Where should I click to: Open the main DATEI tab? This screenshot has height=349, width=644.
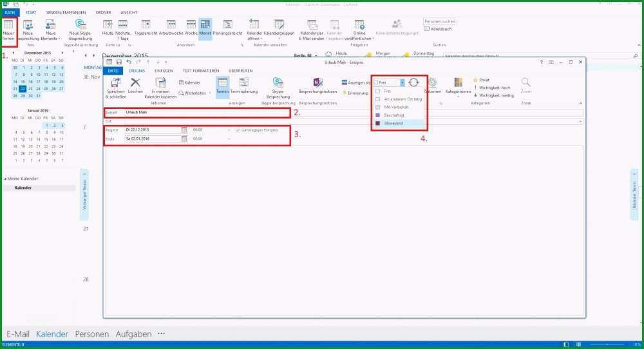pyautogui.click(x=10, y=13)
